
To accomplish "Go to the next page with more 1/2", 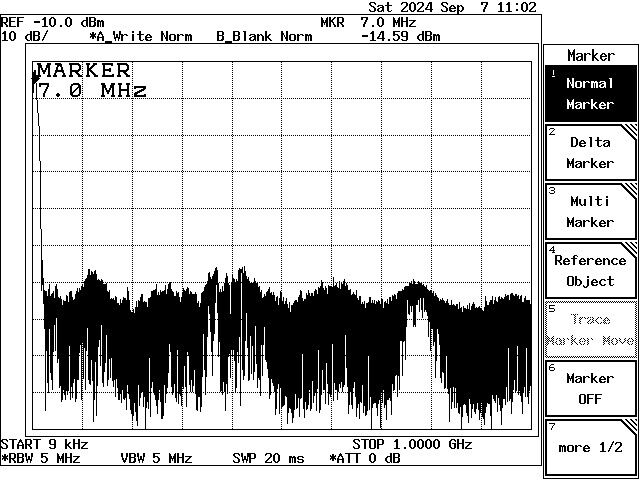I will coord(591,447).
